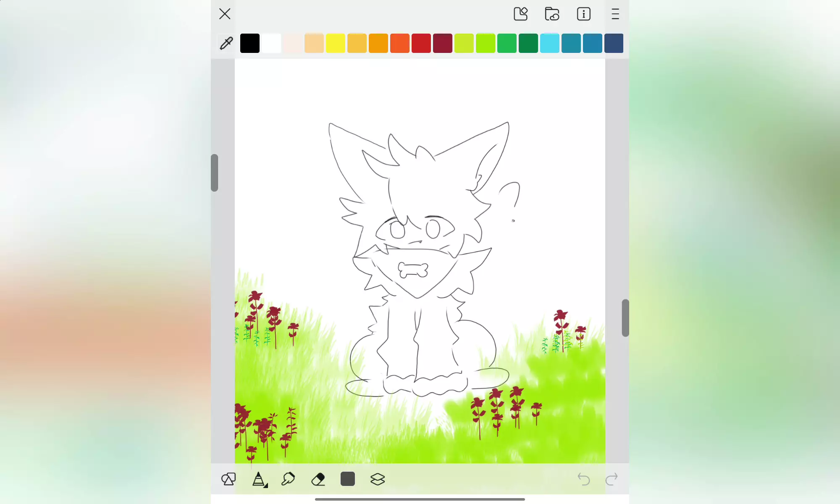The image size is (840, 504).
Task: Choose the lasso selection tool
Action: coord(288,479)
